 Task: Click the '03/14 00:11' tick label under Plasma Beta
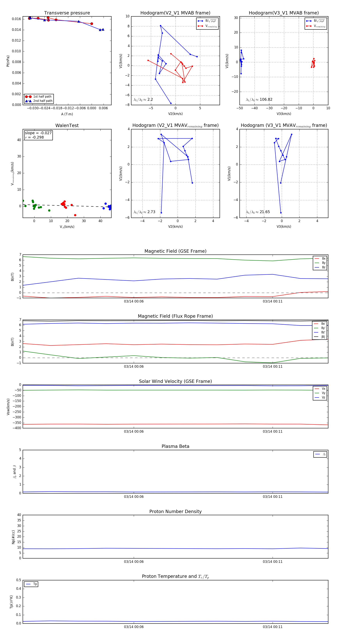[273, 496]
